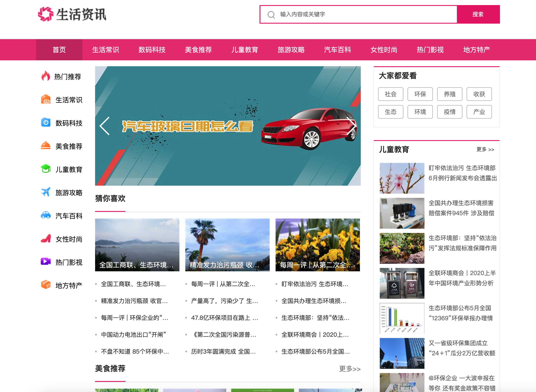Screen dimensions: 536x392
Task: Open article 47.8亿环保项目在路上
Action: [x=224, y=318]
